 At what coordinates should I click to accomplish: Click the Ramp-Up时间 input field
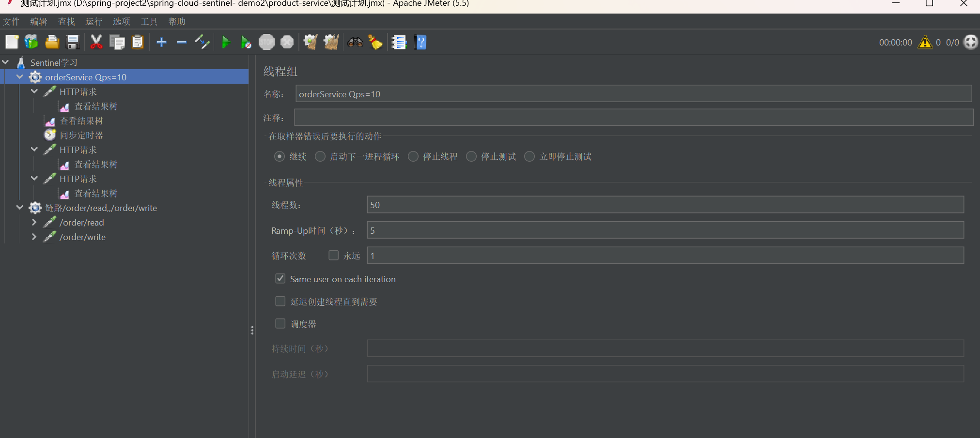click(665, 230)
